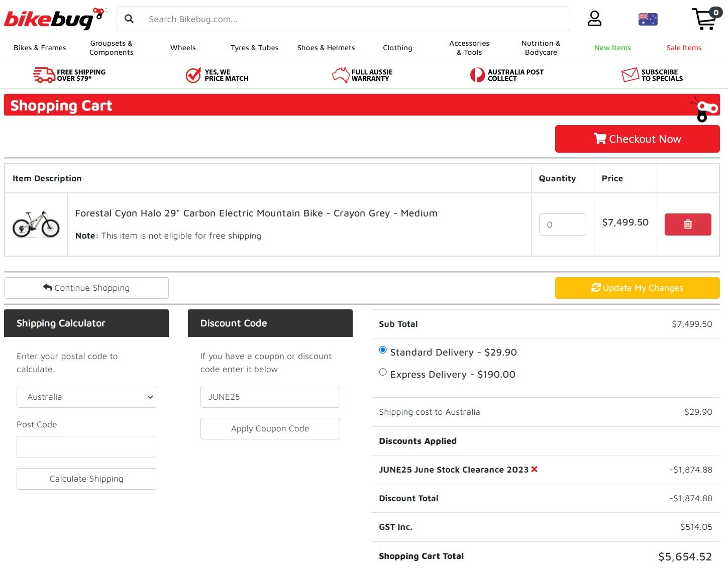Focus the Search Bikebug.com field
Screen dimensions: 728x569
(x=355, y=19)
